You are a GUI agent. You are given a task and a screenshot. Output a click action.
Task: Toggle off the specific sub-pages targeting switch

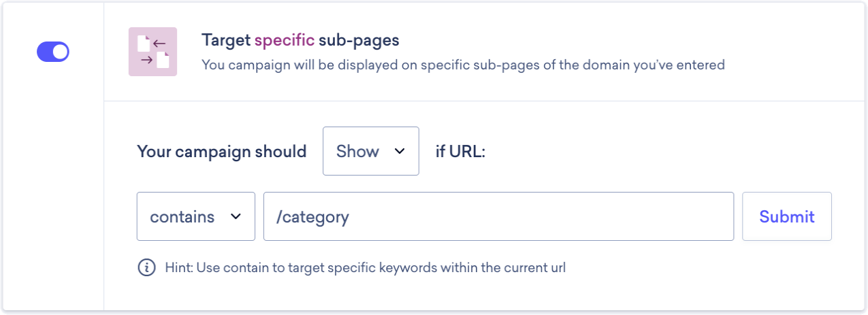[x=53, y=52]
